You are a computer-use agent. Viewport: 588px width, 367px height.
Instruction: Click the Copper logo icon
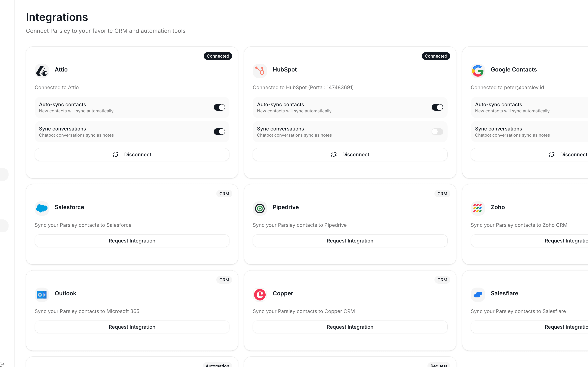tap(259, 295)
